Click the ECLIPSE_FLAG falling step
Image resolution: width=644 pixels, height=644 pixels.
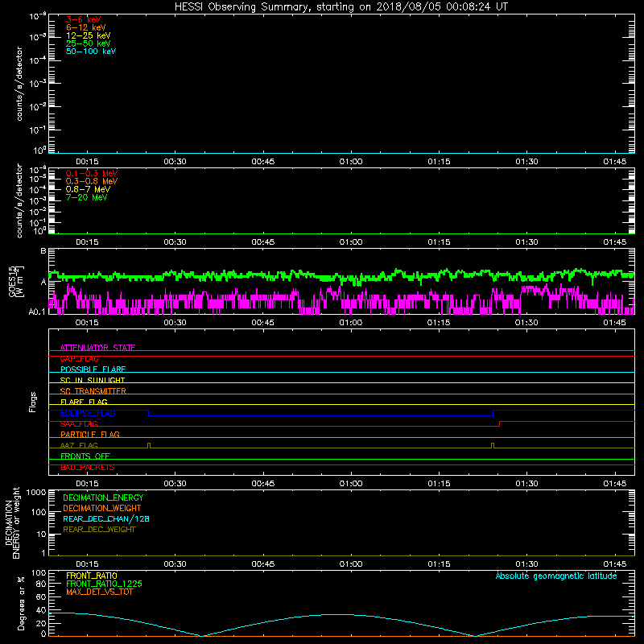[149, 413]
